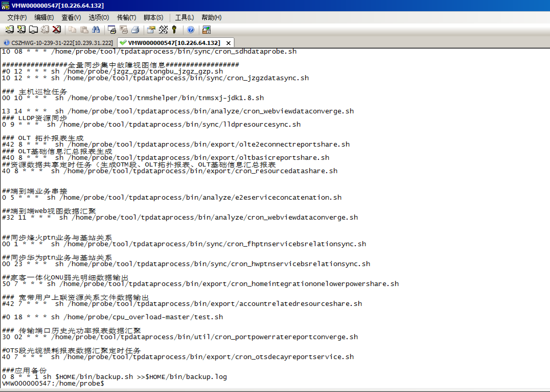Click the cron_otsdecayreportservice.sh line
The image size is (550, 392).
pos(178,357)
